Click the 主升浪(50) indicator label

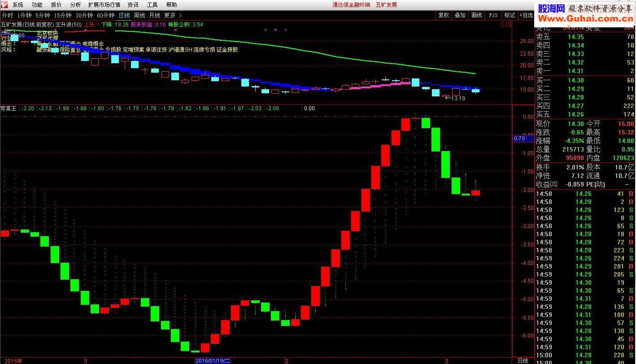(x=68, y=25)
